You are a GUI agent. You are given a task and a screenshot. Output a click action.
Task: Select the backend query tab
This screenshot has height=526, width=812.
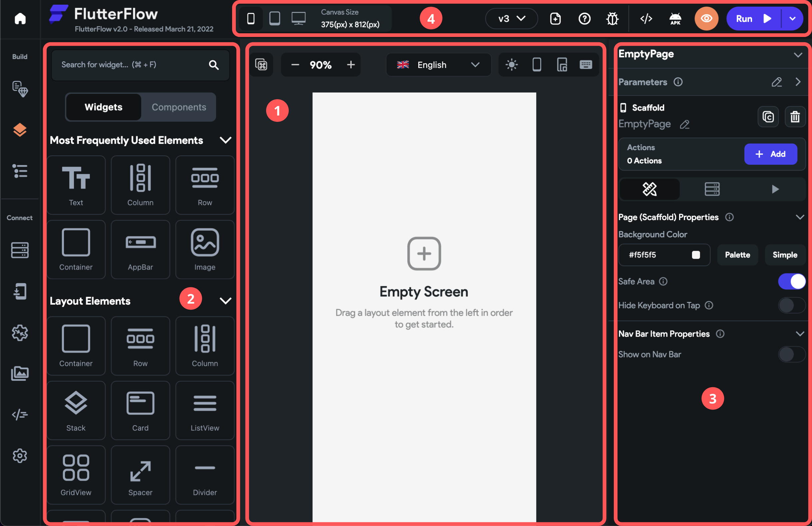click(712, 189)
